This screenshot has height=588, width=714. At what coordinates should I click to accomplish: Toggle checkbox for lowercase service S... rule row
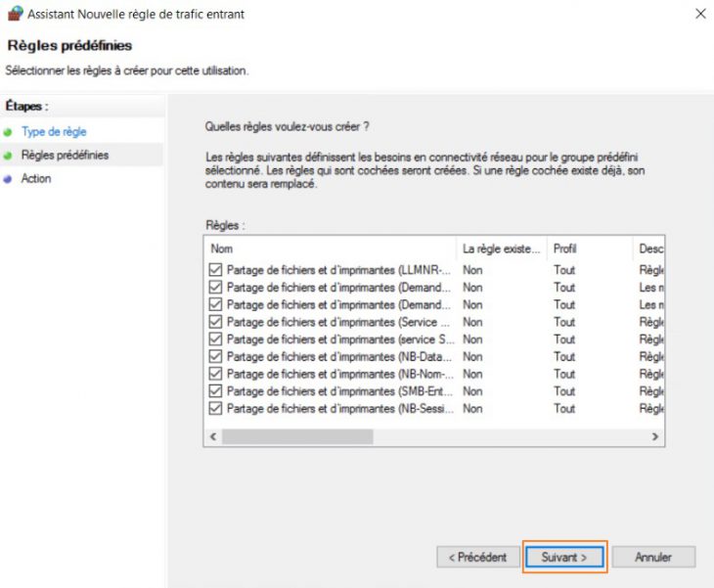215,339
